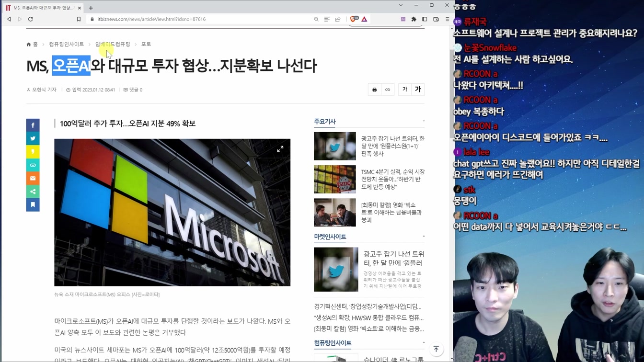Expand the Microsoft photo with expand icon
This screenshot has height=362, width=644.
tap(280, 149)
